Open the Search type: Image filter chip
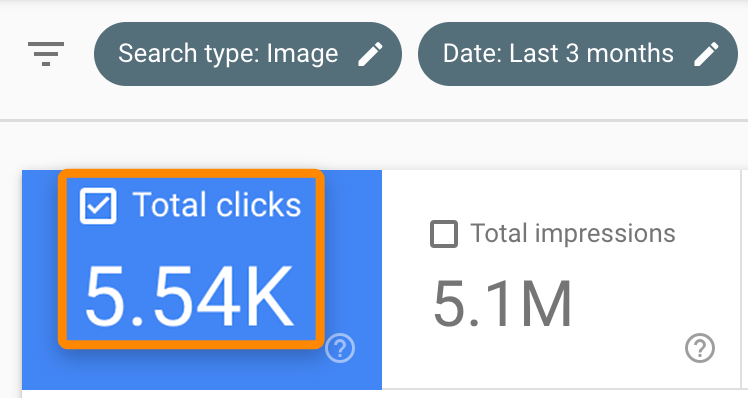The height and width of the screenshot is (398, 748). click(248, 54)
